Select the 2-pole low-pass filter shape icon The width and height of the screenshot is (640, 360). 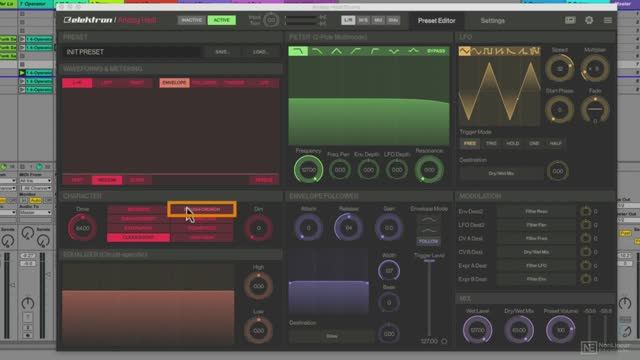click(x=298, y=51)
